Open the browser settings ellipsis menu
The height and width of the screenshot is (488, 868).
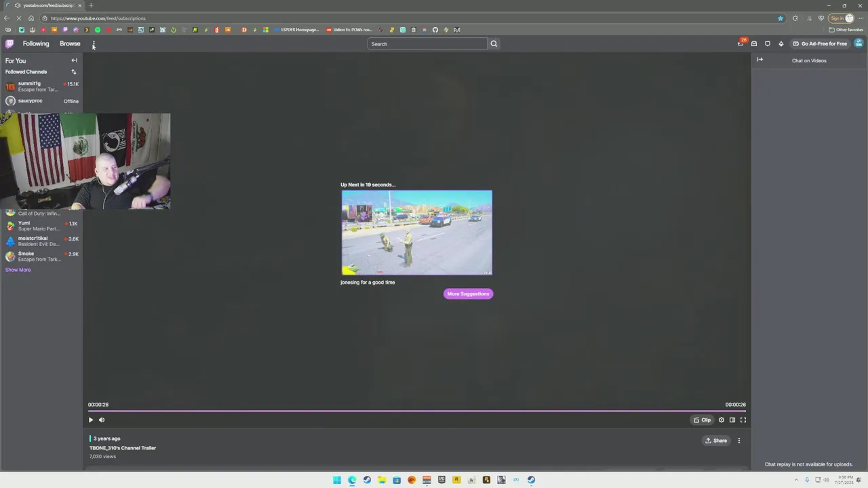pyautogui.click(x=861, y=18)
